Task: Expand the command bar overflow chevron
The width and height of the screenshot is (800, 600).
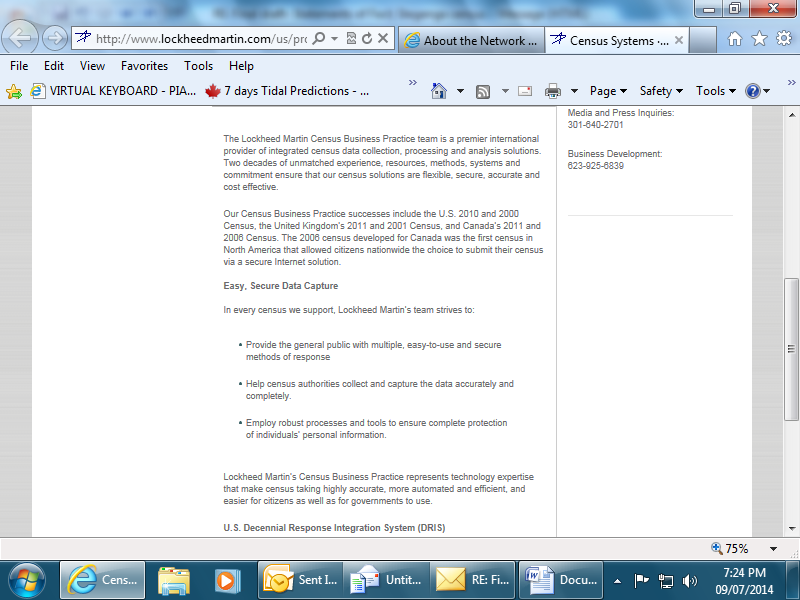Action: pyautogui.click(x=791, y=83)
